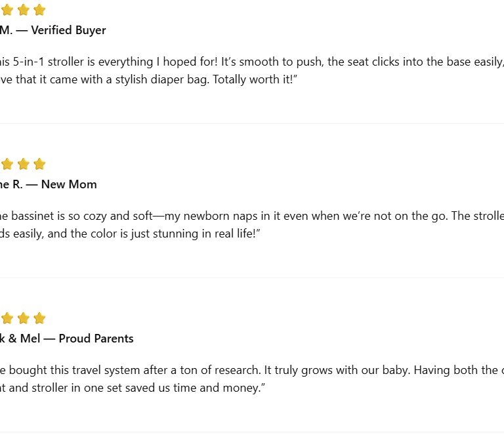Click the leftmost visible star above Proud Parents

point(7,318)
